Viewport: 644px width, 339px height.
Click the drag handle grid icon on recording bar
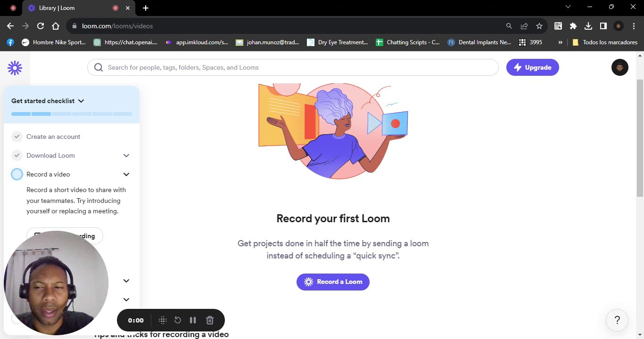(x=163, y=320)
